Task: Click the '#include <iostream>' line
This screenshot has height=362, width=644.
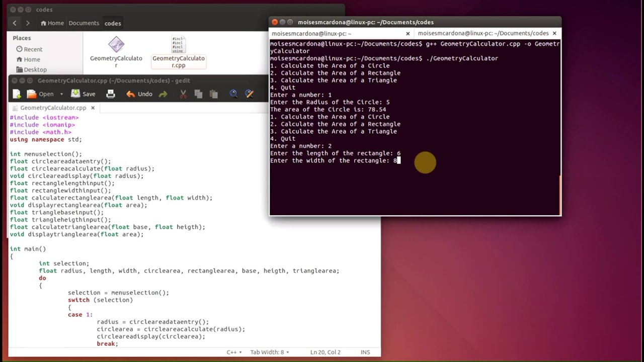Action: [44, 118]
